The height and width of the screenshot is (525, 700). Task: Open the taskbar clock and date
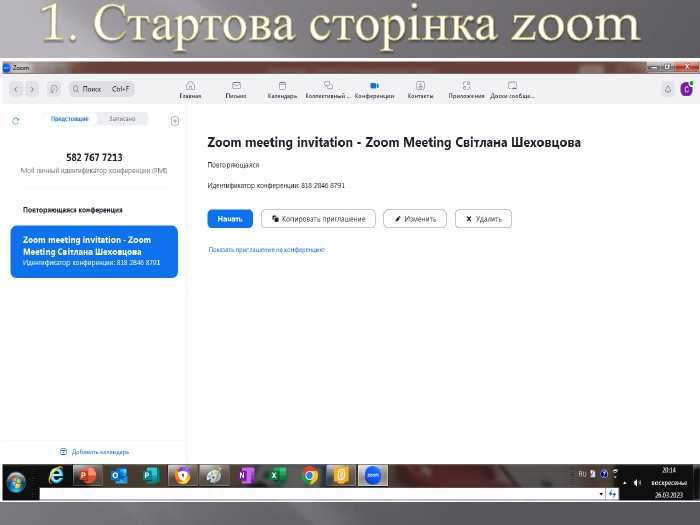coord(669,483)
